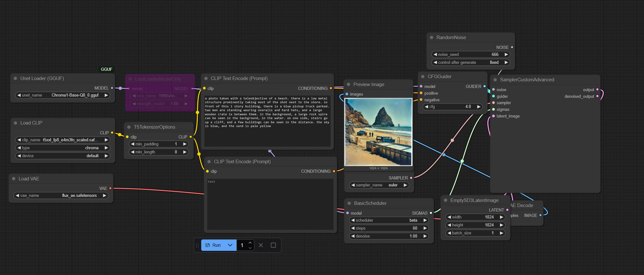Screen dimensions: 644x275
Task: Open the sampler_name combo showing euler
Action: click(x=379, y=185)
